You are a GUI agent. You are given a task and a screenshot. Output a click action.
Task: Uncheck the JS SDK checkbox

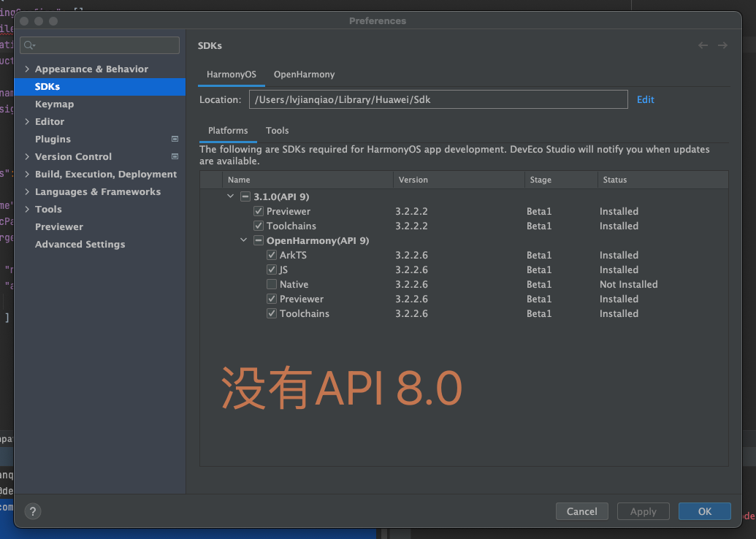[x=272, y=269]
